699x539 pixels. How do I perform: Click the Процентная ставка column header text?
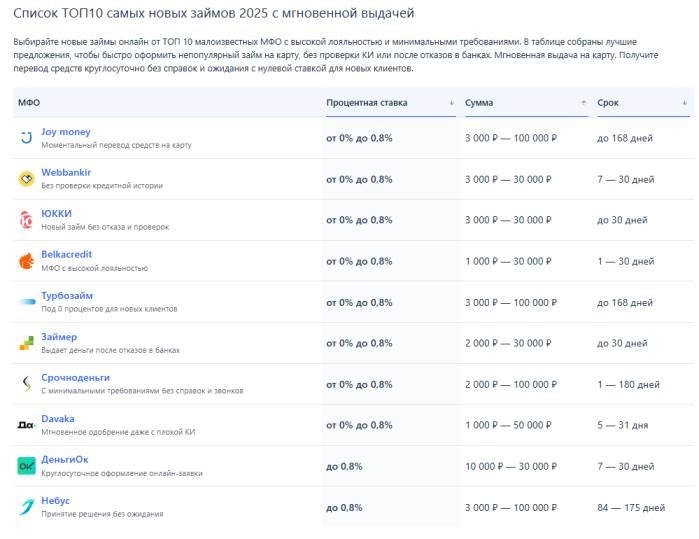[x=366, y=103]
